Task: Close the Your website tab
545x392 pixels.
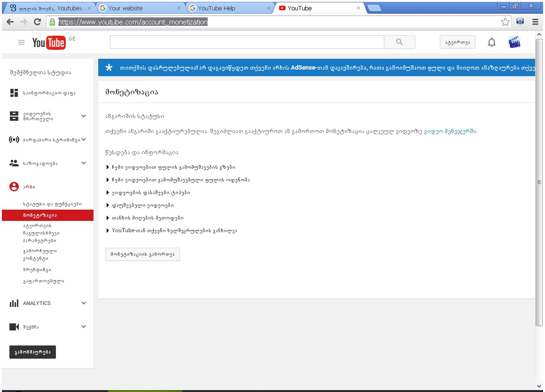Action: [x=179, y=8]
